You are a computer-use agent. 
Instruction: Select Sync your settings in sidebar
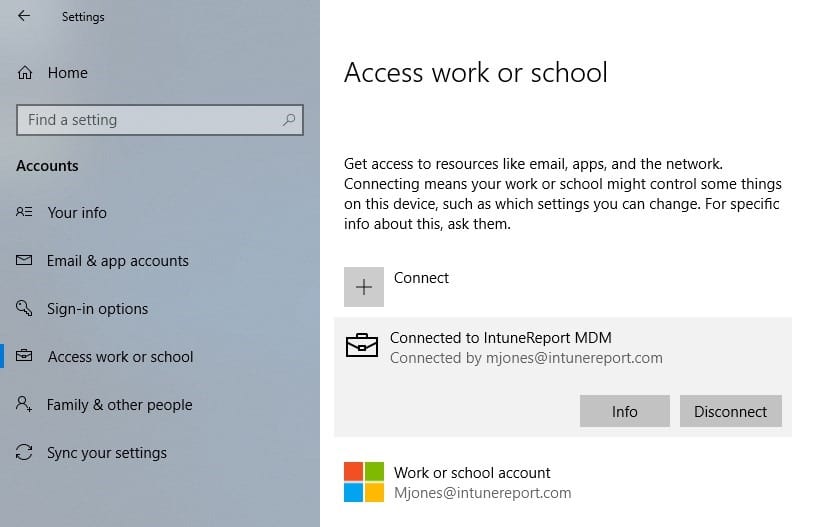(107, 453)
